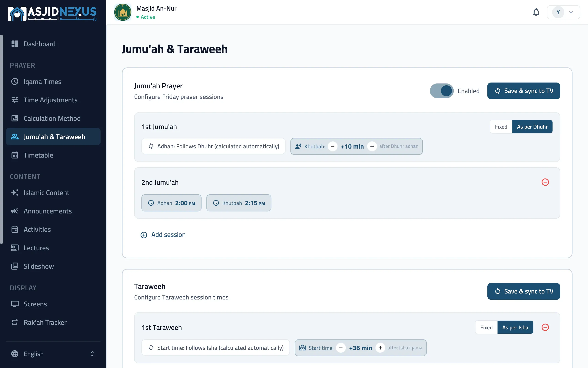Click the Islamic Content sparkle icon
Screen dimensions: 588x368
[14, 193]
